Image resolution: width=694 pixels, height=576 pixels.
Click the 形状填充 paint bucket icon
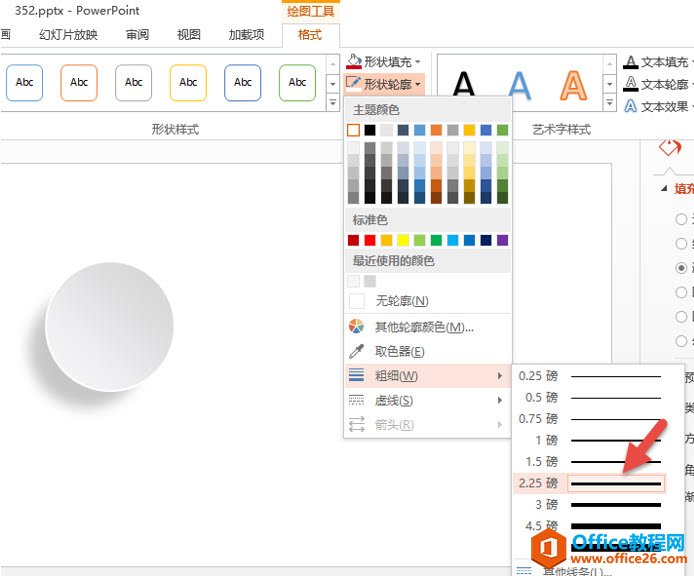[353, 62]
